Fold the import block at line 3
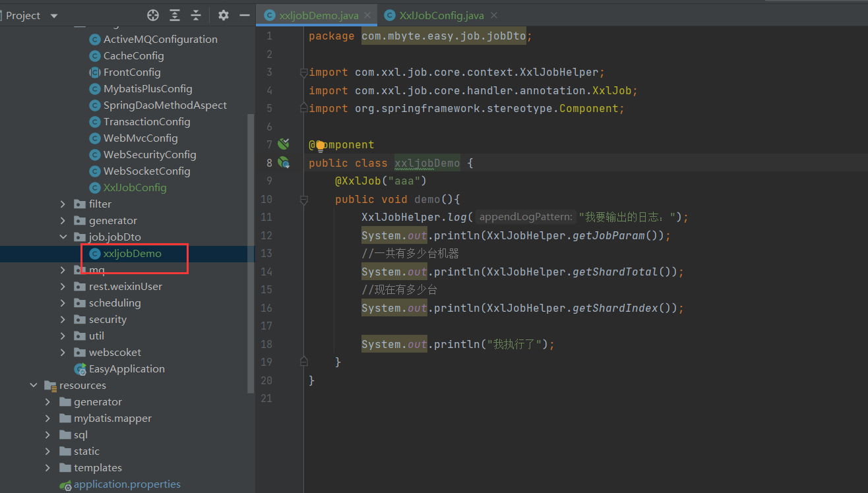868x493 pixels. coord(303,72)
